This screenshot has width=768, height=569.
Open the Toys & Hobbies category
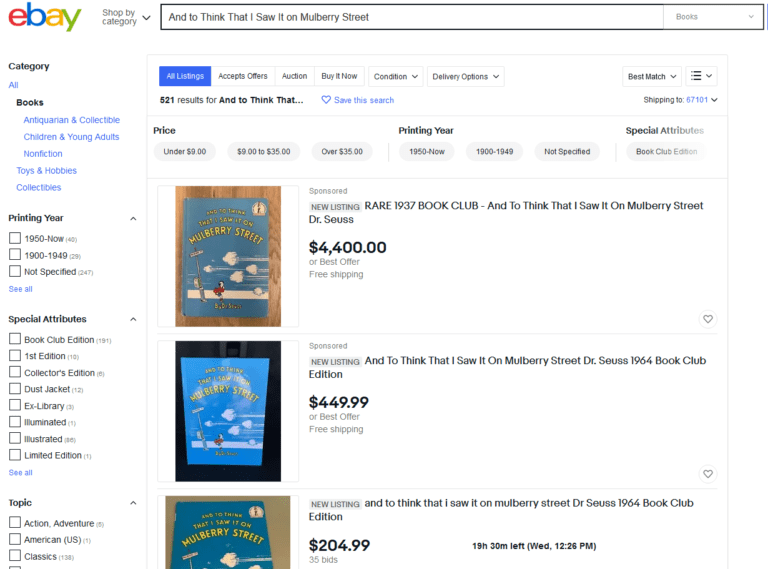click(x=47, y=170)
